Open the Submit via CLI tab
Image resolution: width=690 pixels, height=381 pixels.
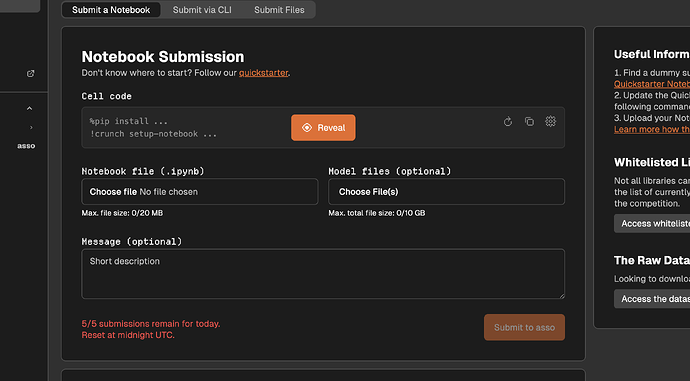coord(202,10)
